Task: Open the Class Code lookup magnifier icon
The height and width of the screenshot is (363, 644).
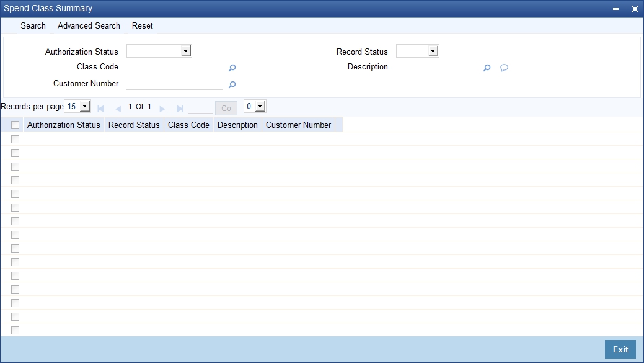Action: pyautogui.click(x=232, y=68)
